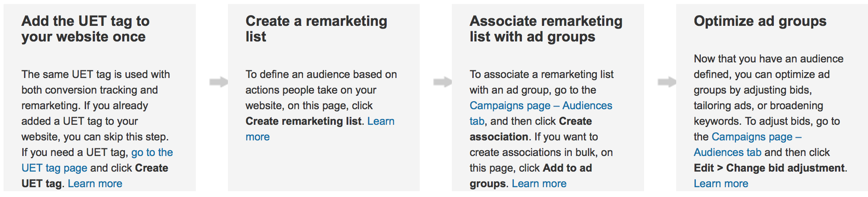This screenshot has width=868, height=197.
Task: Click the 'Add the UET tag to your website once' heading
Action: tap(86, 29)
